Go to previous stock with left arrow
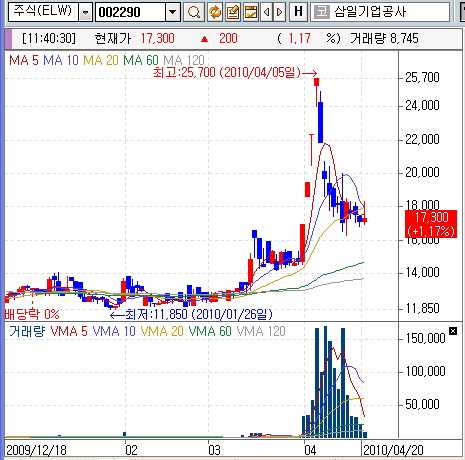 click(267, 12)
